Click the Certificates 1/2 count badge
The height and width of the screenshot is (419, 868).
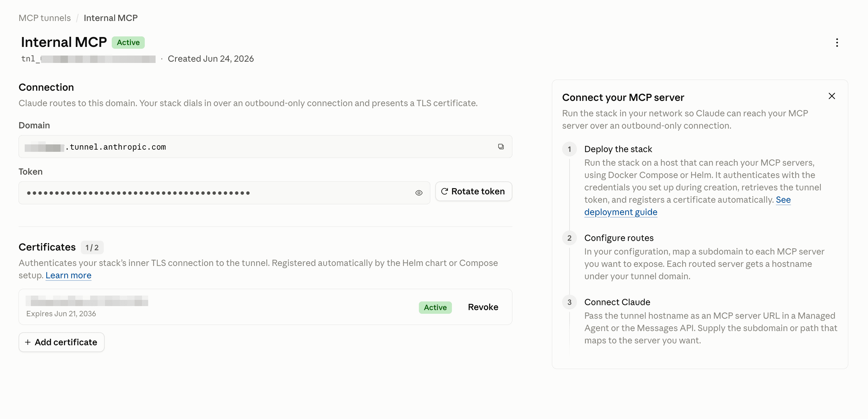point(92,247)
